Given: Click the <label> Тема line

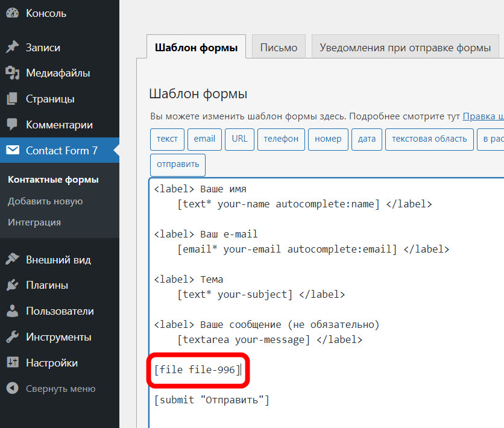Looking at the screenshot, I should pyautogui.click(x=188, y=279).
